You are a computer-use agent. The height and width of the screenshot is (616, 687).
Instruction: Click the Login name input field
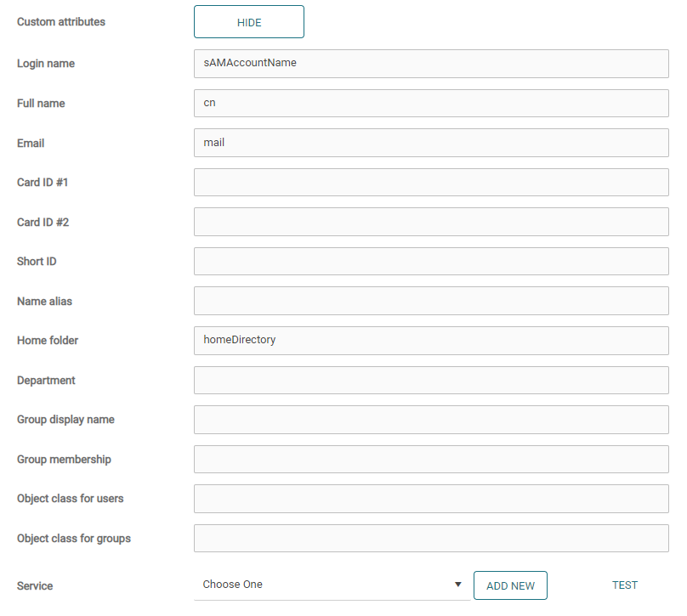[431, 63]
